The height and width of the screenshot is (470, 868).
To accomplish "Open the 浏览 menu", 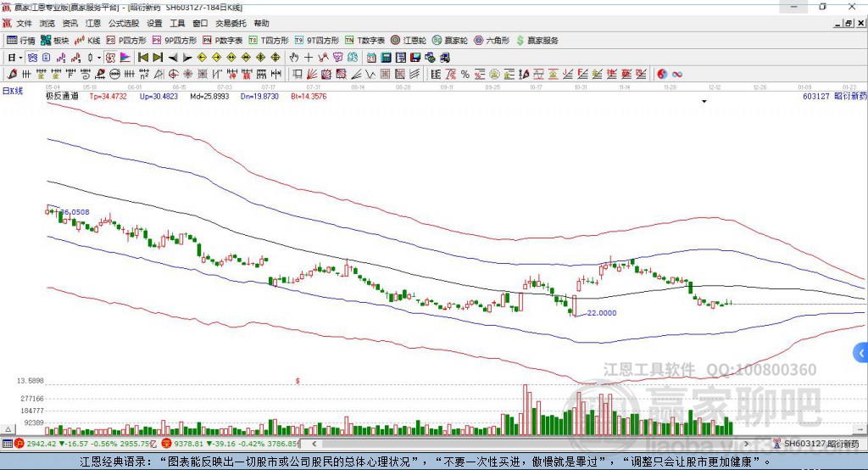I will click(x=47, y=23).
